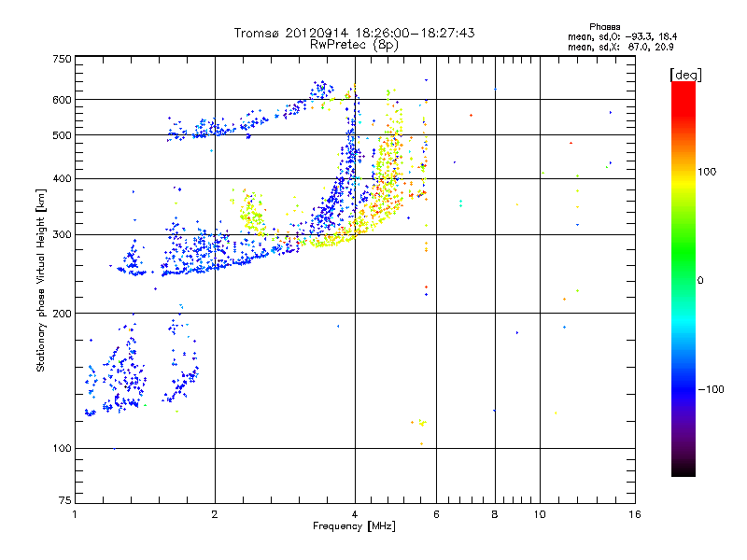Viewport: 747px width, 560px height.
Task: Click the '2' x-axis tick label
Action: pyautogui.click(x=215, y=514)
